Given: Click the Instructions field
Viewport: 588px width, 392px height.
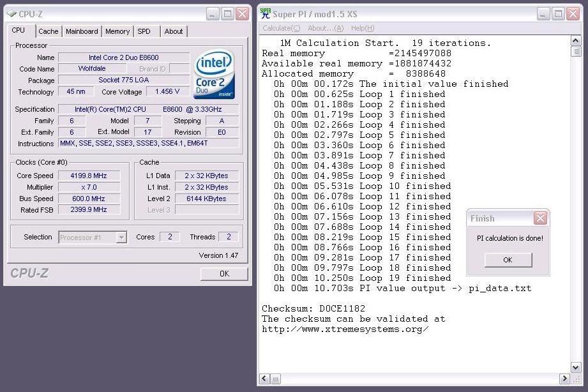Looking at the screenshot, I should click(149, 143).
